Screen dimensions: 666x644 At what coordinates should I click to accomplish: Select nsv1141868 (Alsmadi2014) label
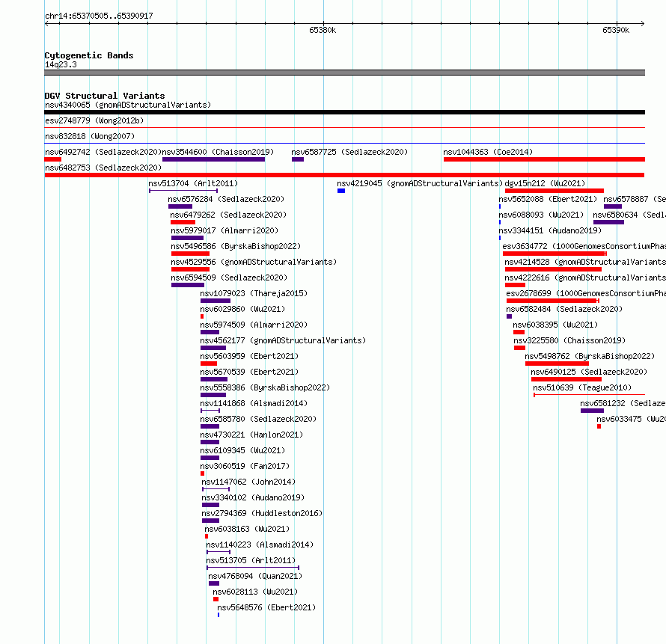[254, 403]
